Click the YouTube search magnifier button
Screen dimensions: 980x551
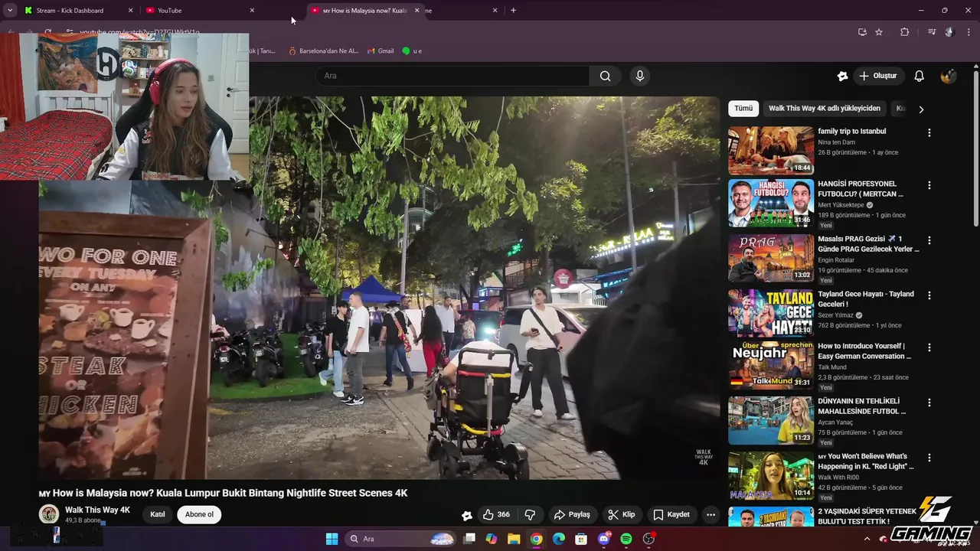tap(605, 76)
